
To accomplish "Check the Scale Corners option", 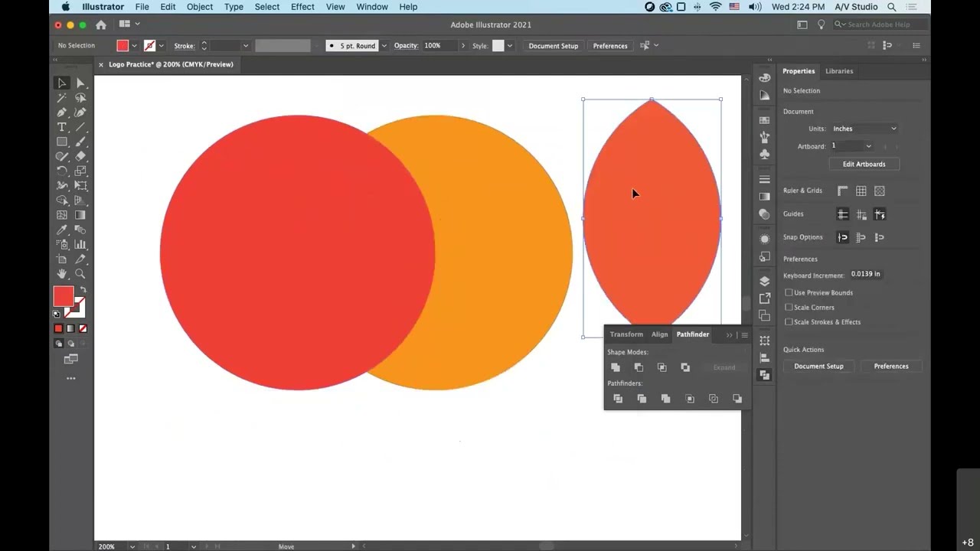I will coord(789,307).
